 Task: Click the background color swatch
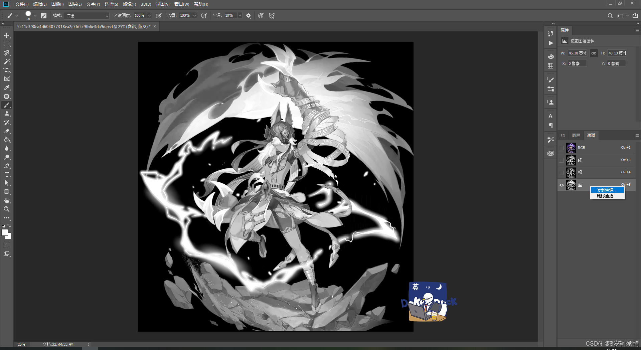pos(9,237)
